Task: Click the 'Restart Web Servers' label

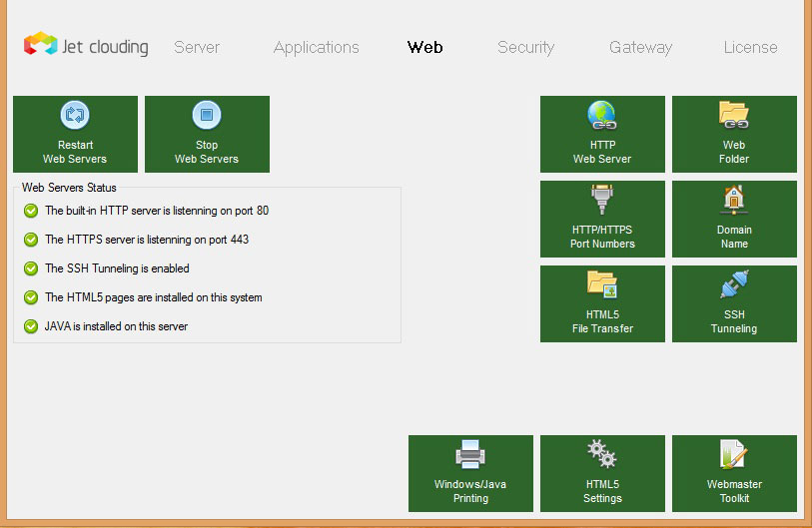Action: (75, 152)
